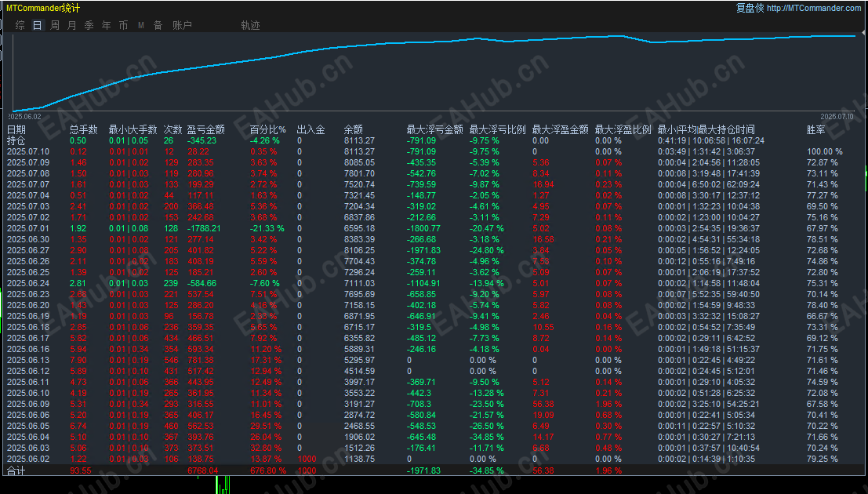This screenshot has width=868, height=494.
Task: Click the 余额 column header
Action: (353, 129)
